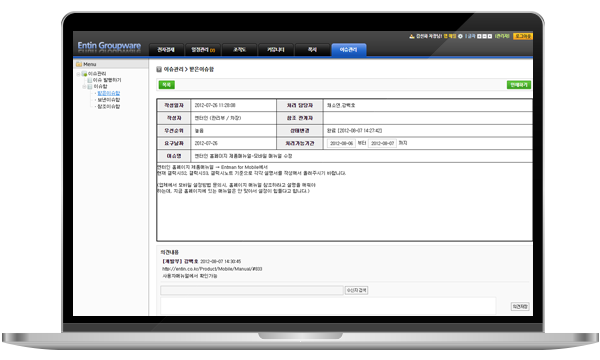Open the 보낸이슈함 tree item
Image resolution: width=600 pixels, height=360 pixels.
(x=109, y=100)
